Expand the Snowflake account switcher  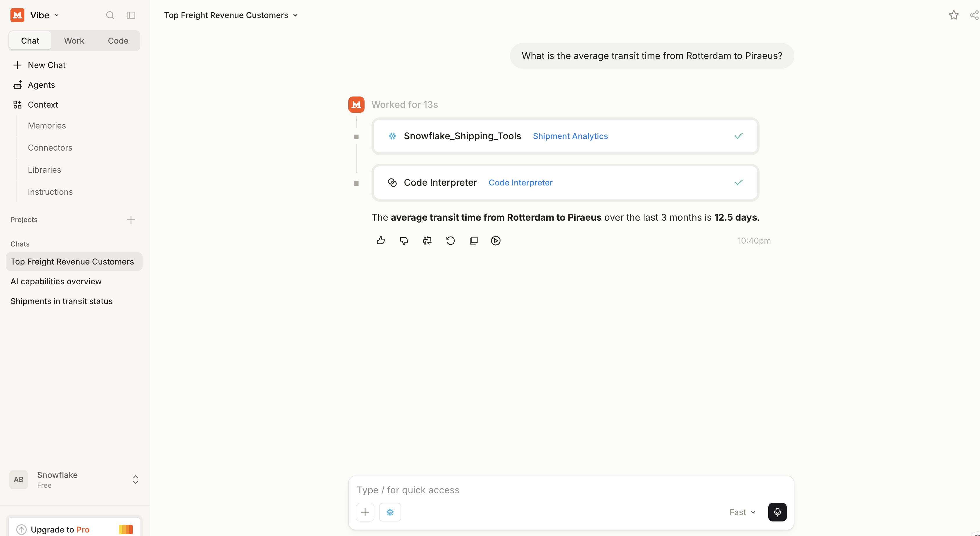click(135, 479)
